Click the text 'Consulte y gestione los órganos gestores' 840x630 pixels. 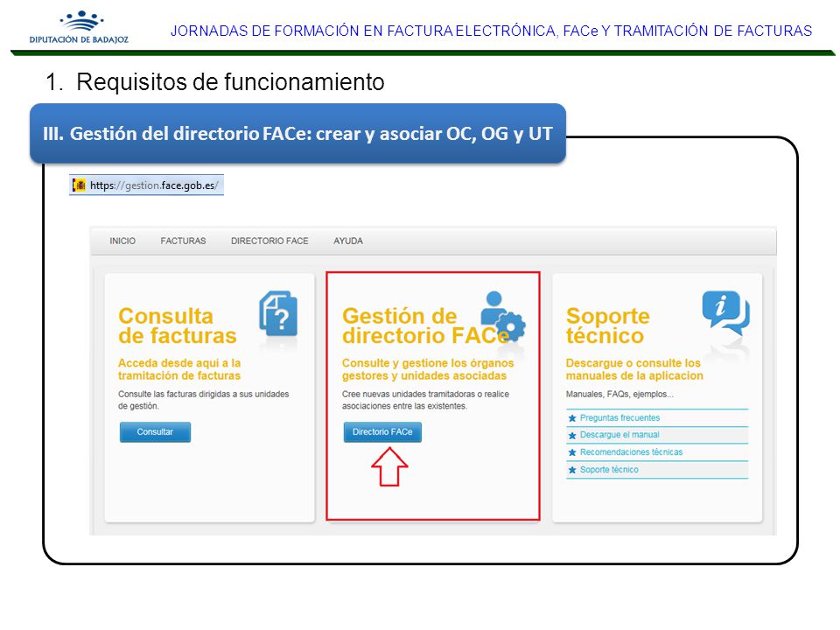pyautogui.click(x=428, y=369)
